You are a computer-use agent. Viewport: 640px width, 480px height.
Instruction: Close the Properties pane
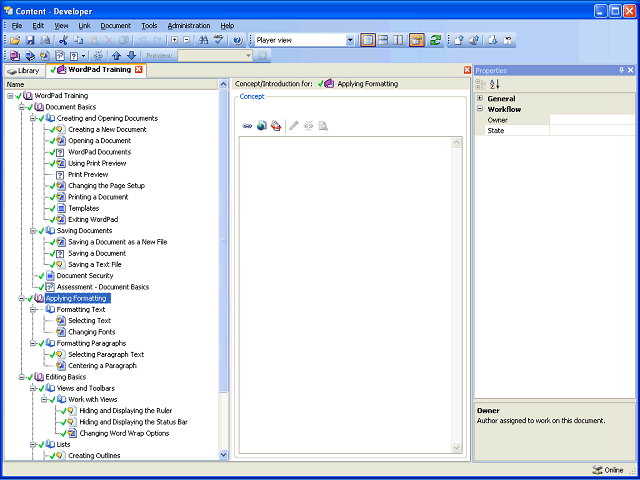(x=631, y=70)
